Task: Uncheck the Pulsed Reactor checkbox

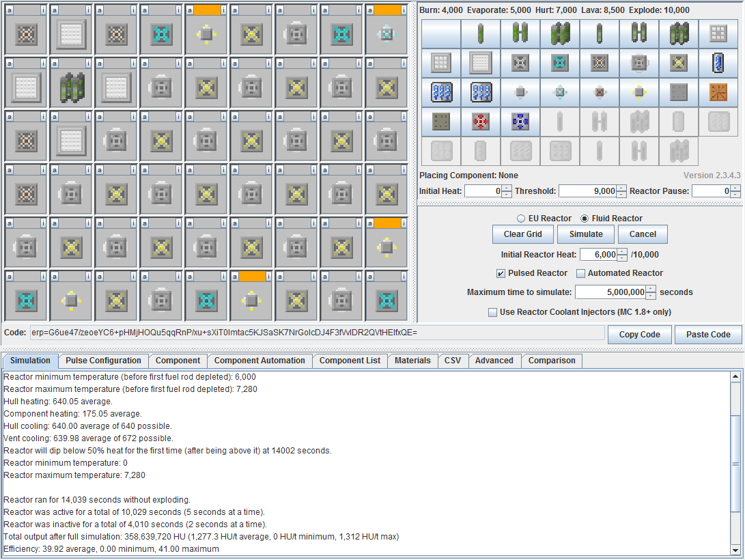Action: tap(501, 273)
